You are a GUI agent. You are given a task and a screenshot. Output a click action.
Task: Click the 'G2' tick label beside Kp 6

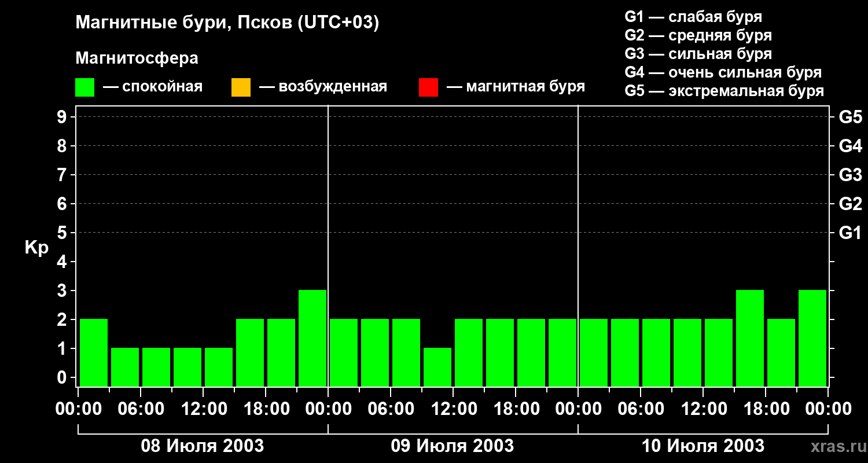click(851, 204)
